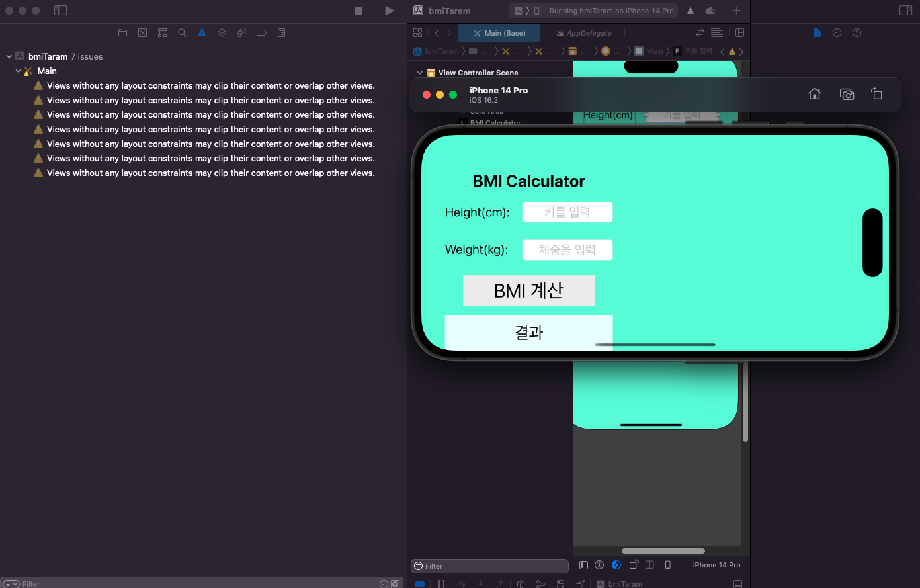920x588 pixels.
Task: Take a simulator screenshot
Action: click(x=847, y=94)
